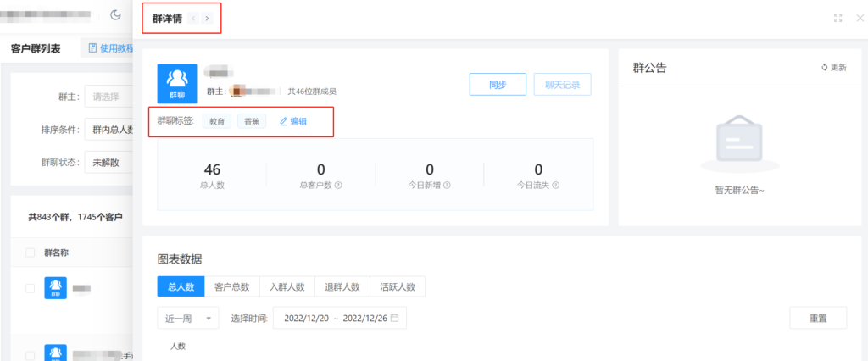Switch to 总人数 chart tab
This screenshot has width=868, height=361.
181,286
